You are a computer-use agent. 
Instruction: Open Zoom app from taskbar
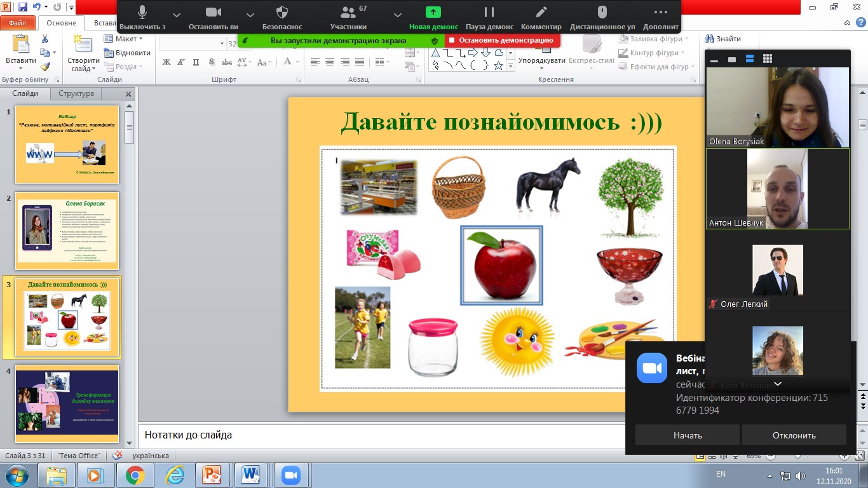click(x=290, y=475)
